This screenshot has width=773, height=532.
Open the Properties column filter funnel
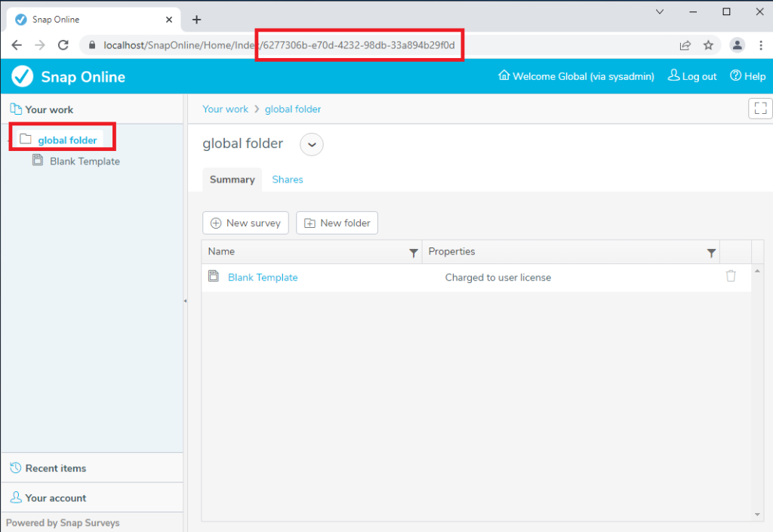(711, 252)
